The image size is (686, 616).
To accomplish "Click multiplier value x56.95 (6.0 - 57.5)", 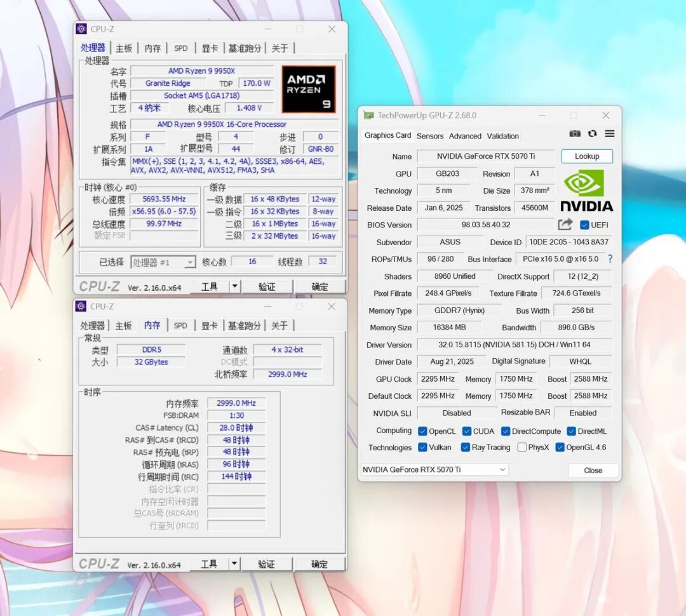I will pyautogui.click(x=164, y=211).
